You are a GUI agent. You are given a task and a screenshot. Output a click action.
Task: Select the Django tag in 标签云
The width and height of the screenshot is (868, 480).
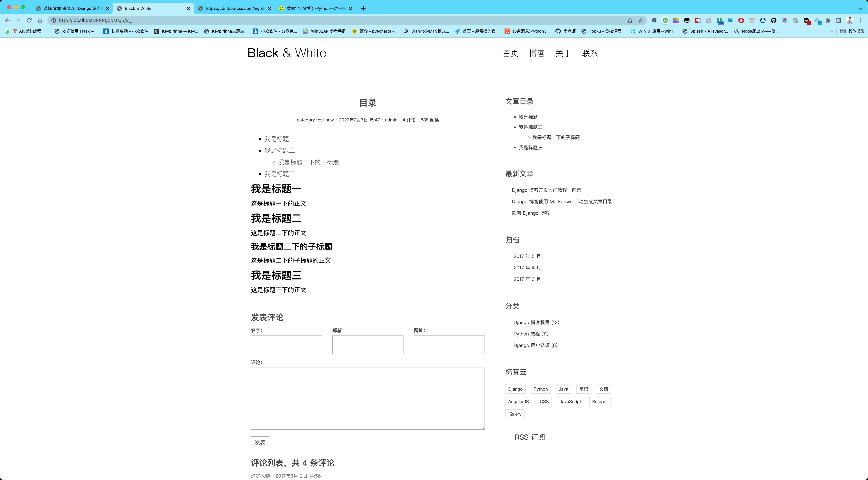tap(515, 389)
